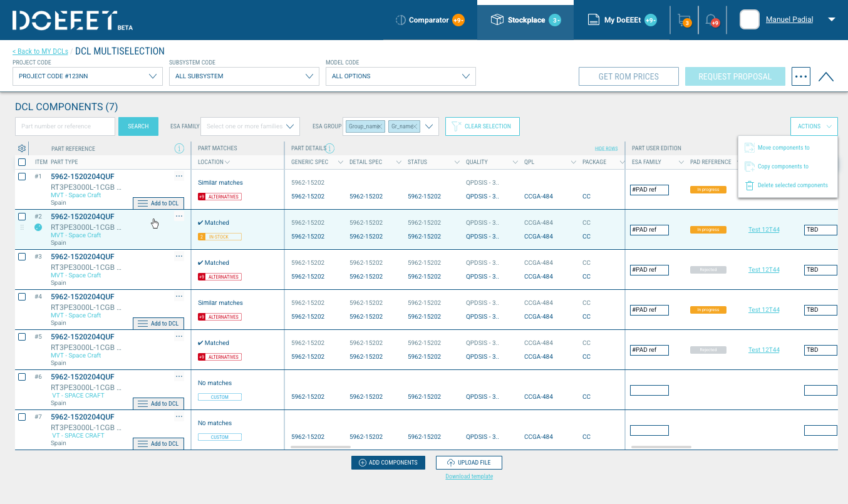Click the +9 Alternatives badge on row #1
Screen dimensions: 848x504
point(219,197)
